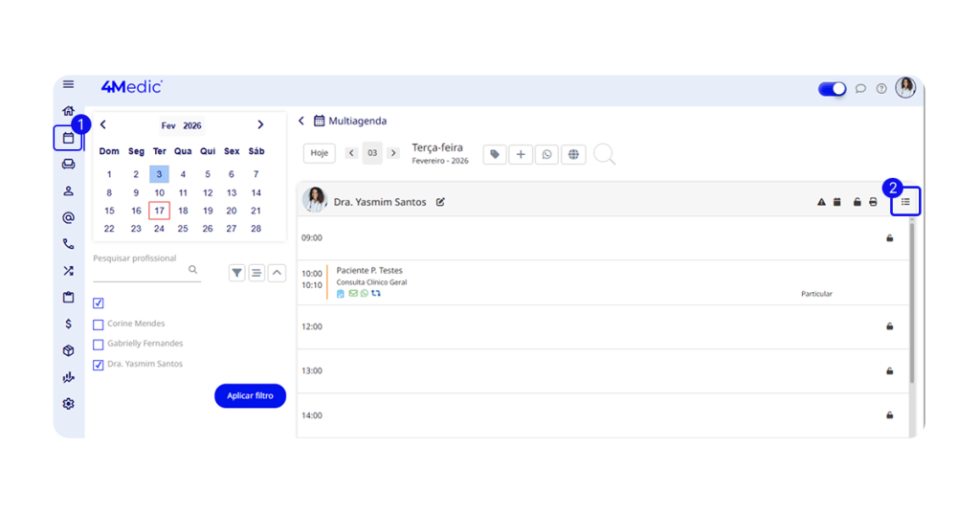Check the Corine Mendes checkbox

(x=99, y=324)
